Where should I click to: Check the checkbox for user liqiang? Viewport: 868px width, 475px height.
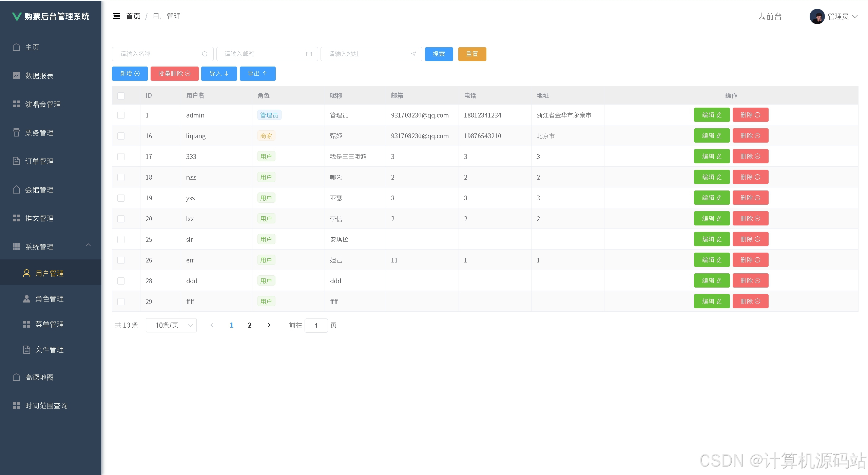(121, 136)
